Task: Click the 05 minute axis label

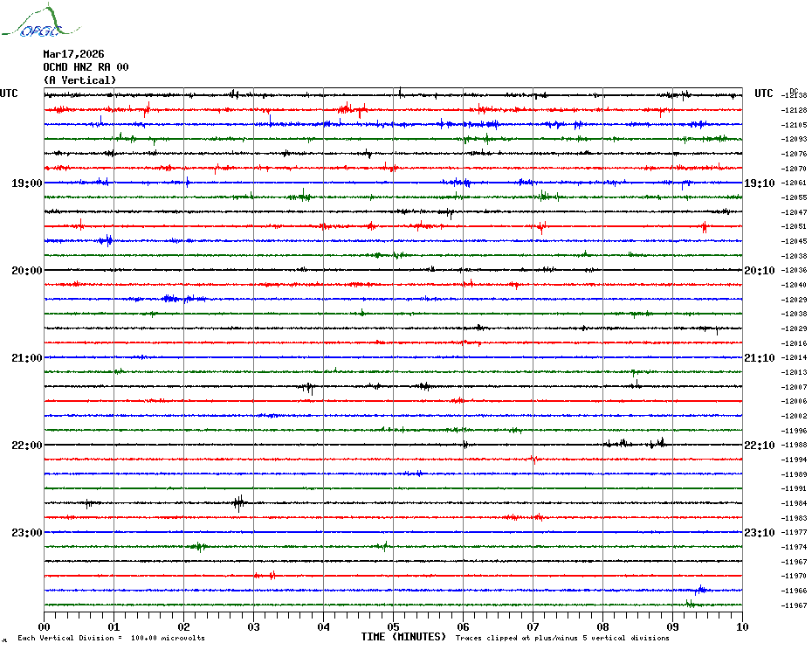Action: point(393,626)
